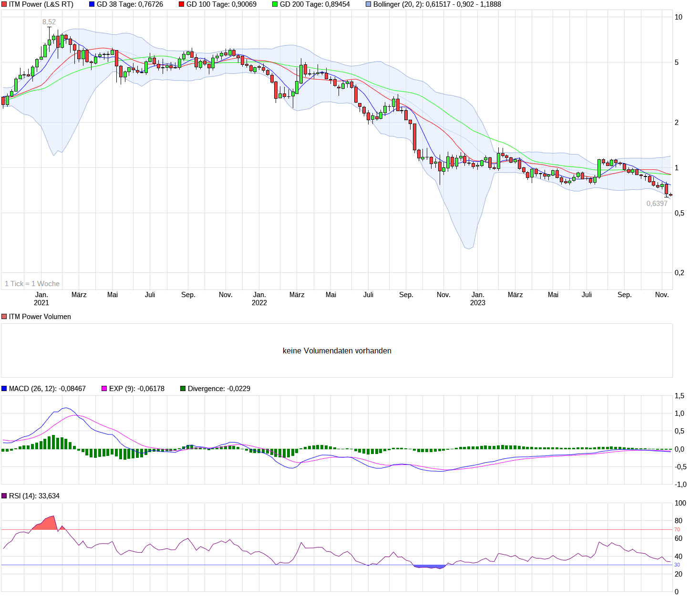700x599 pixels.
Task: Select the 'GD 200 Tage: 0,89454' legend text
Action: pyautogui.click(x=315, y=4)
